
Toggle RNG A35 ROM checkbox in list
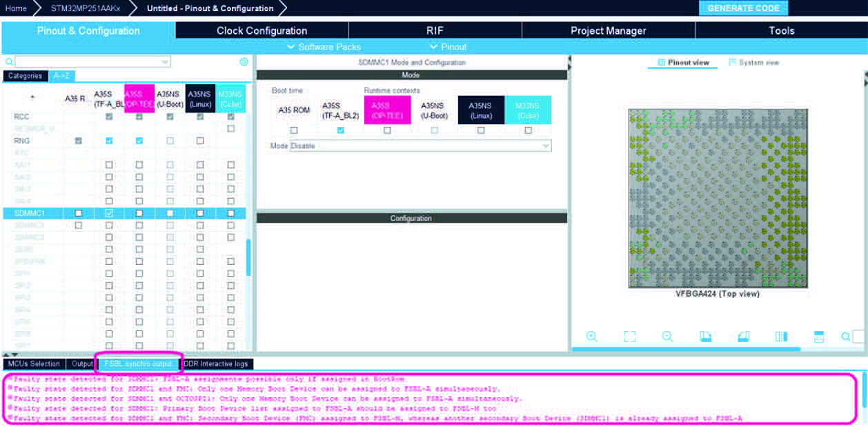pos(78,141)
